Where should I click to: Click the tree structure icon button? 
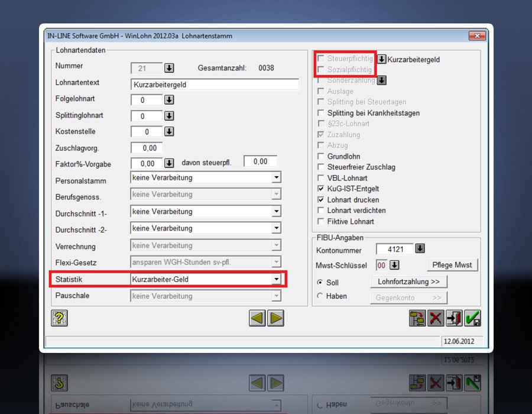(417, 318)
